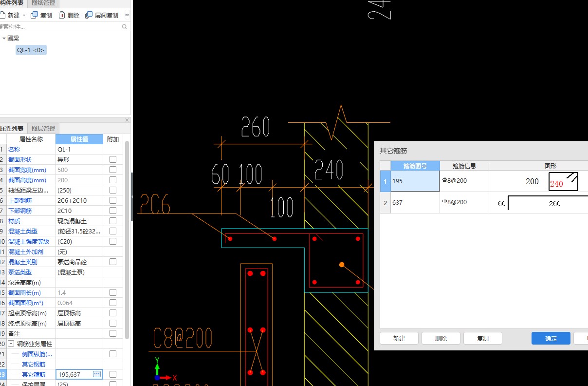Click the Copy (复制) toolbar icon
Viewport: 588px width, 386px height.
click(x=35, y=15)
